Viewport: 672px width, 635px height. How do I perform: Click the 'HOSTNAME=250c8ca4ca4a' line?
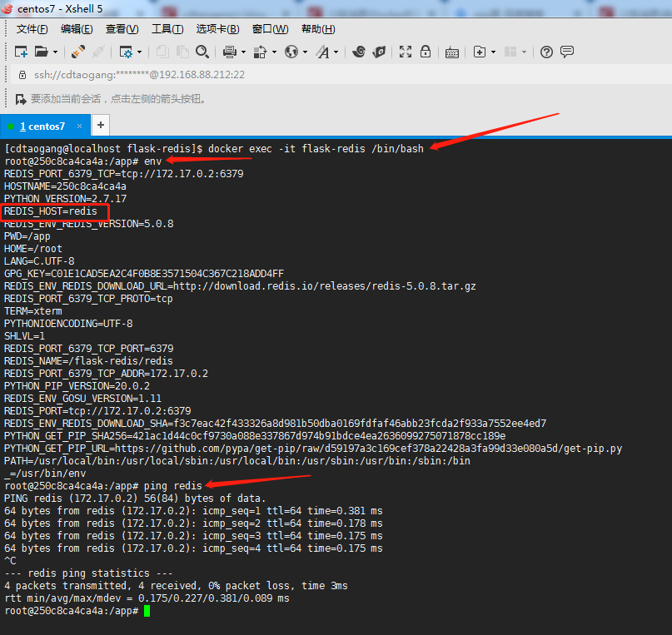click(x=65, y=186)
